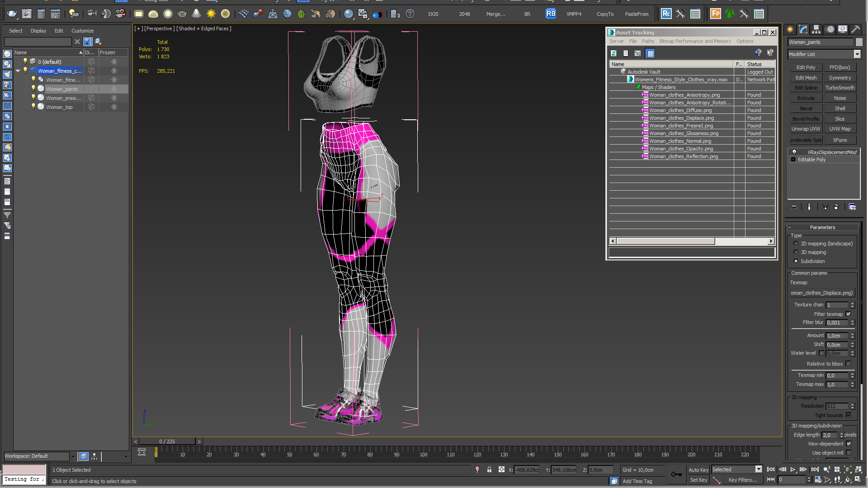The width and height of the screenshot is (868, 488).
Task: Click the Refresh icon in Asset Tracking
Action: point(613,53)
